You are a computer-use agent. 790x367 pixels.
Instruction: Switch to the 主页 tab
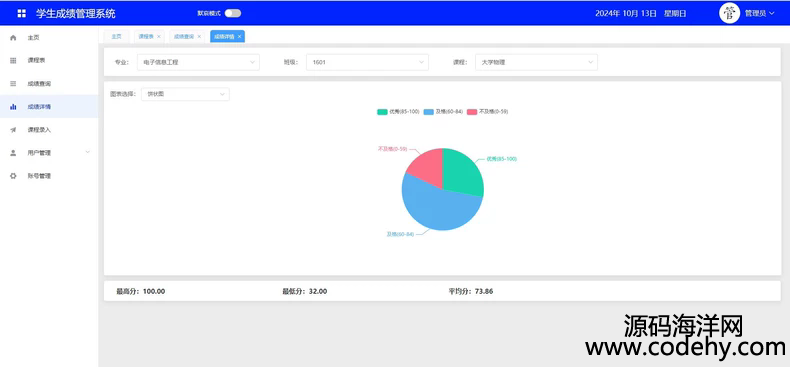116,36
